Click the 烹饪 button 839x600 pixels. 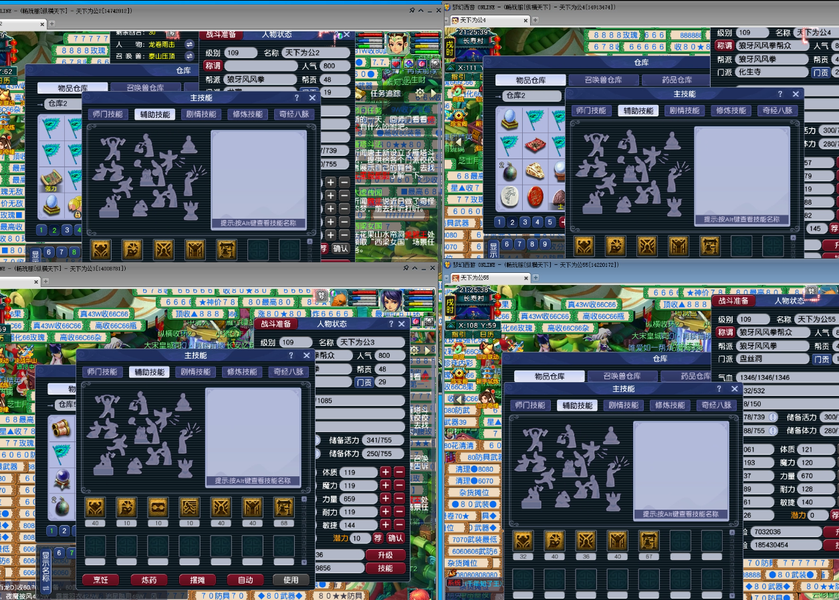101,580
